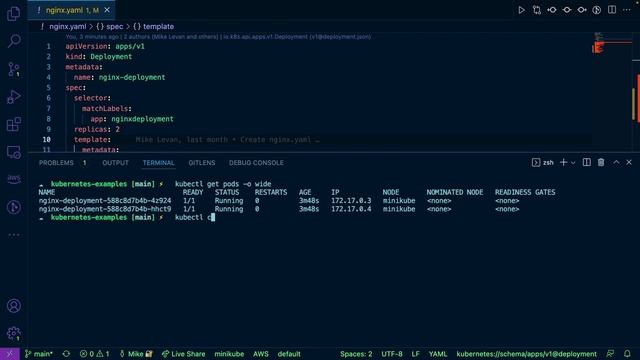
Task: Open timeline history icon in toolbar
Action: 597,10
